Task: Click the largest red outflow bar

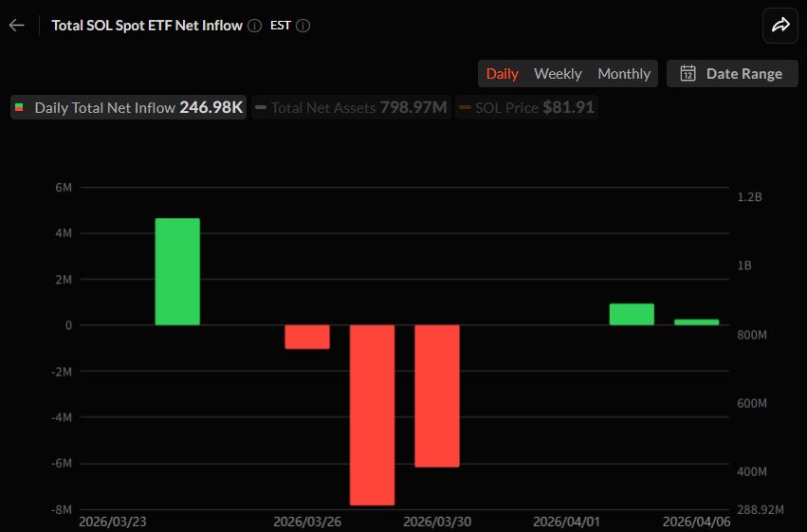Action: point(372,414)
